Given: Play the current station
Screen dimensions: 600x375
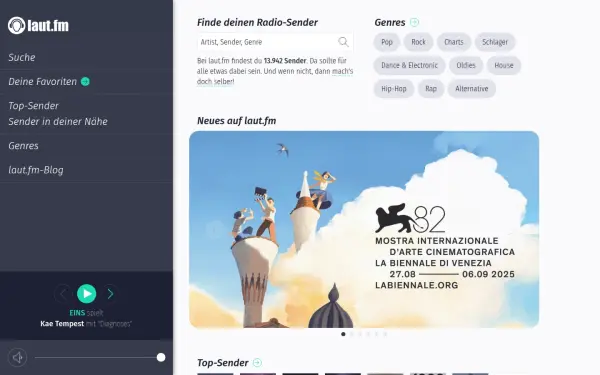Looking at the screenshot, I should pyautogui.click(x=86, y=293).
